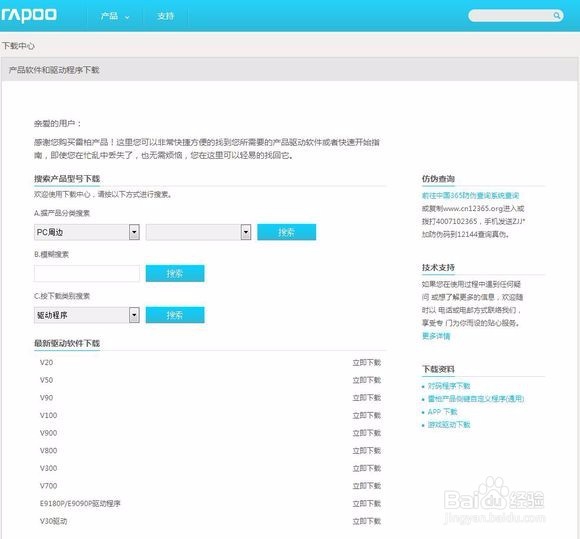Open the 前往中国365防伪查询系统查询 link

pyautogui.click(x=470, y=195)
